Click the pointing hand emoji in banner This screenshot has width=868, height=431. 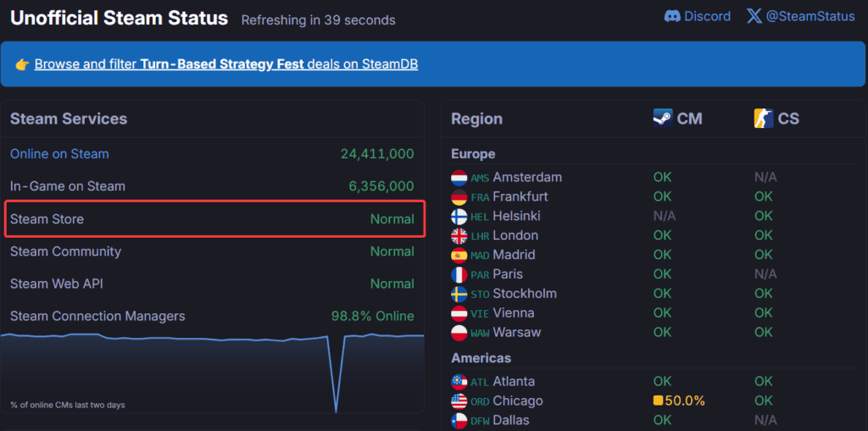coord(22,64)
